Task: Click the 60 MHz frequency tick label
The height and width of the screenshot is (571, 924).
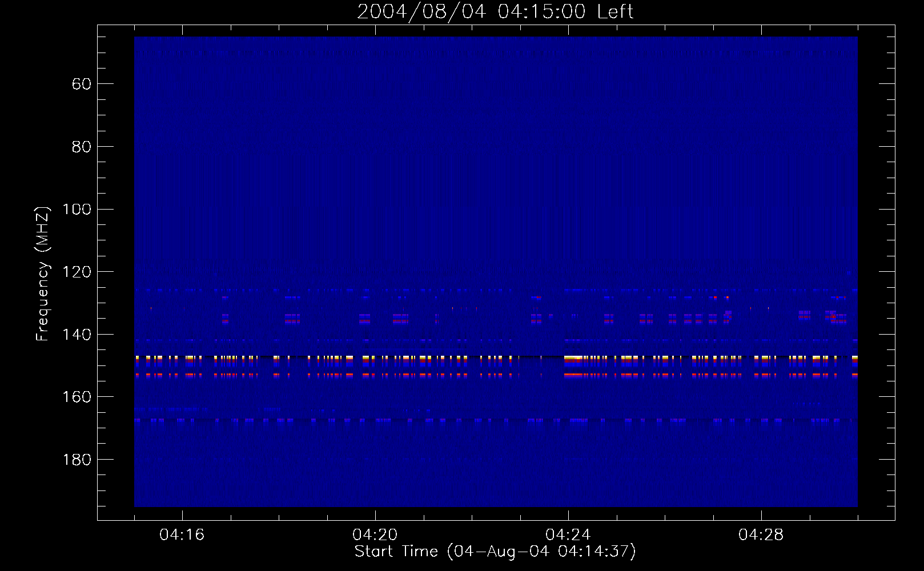Action: tap(82, 85)
